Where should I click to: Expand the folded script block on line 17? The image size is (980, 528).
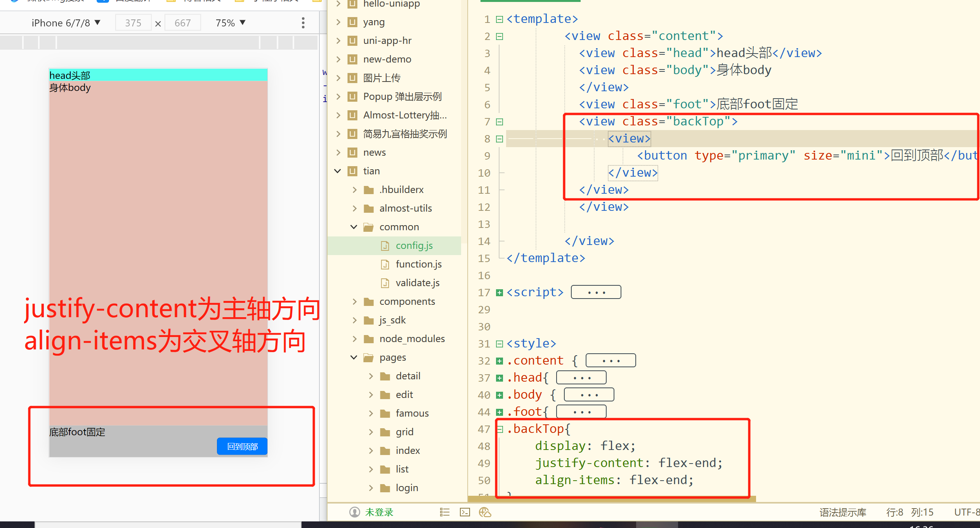click(x=500, y=292)
